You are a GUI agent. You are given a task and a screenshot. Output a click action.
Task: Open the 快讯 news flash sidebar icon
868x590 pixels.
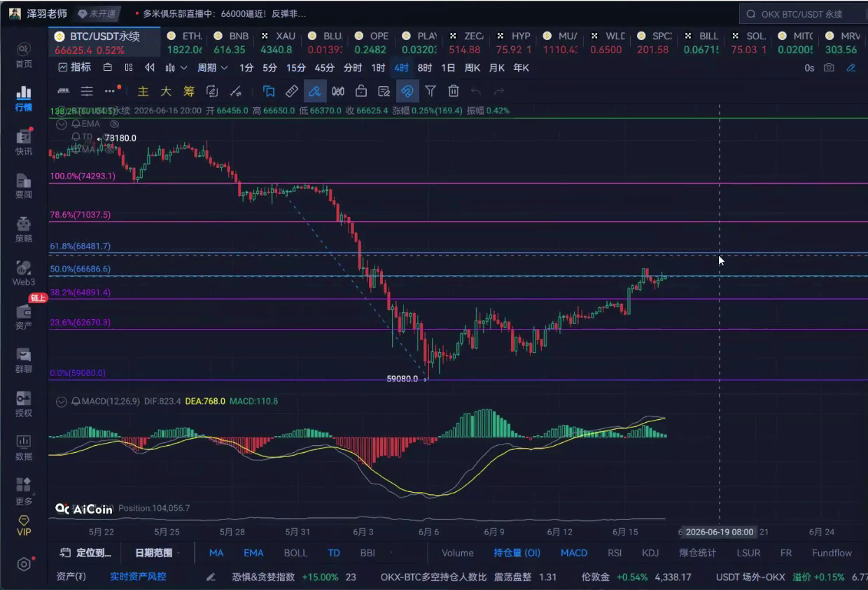(x=24, y=142)
